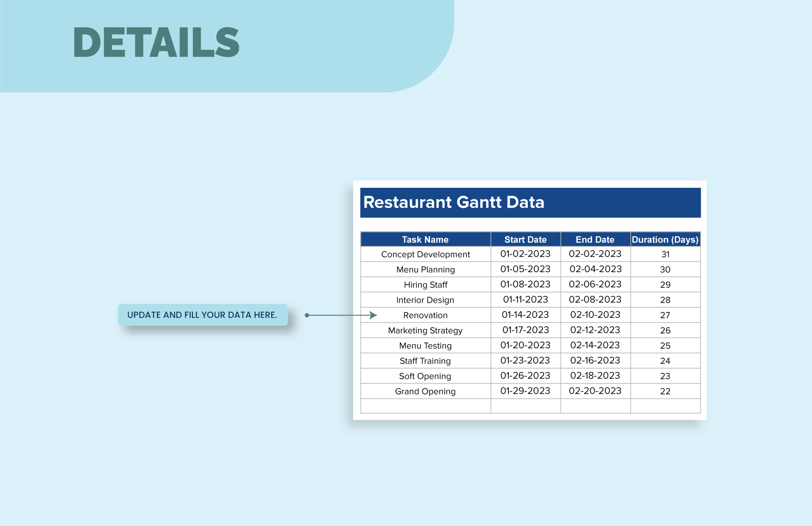The image size is (812, 526).
Task: Select duration value 28
Action: pyautogui.click(x=665, y=300)
